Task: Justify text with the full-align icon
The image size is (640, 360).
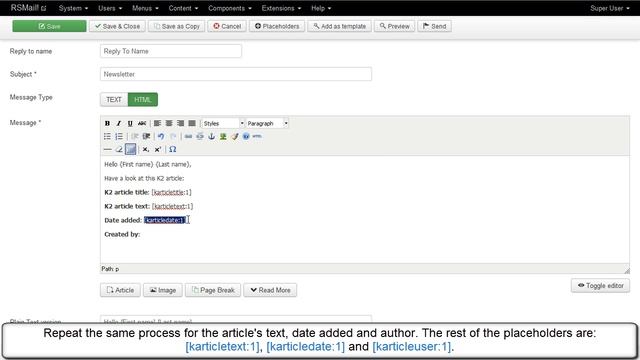Action: click(191, 123)
